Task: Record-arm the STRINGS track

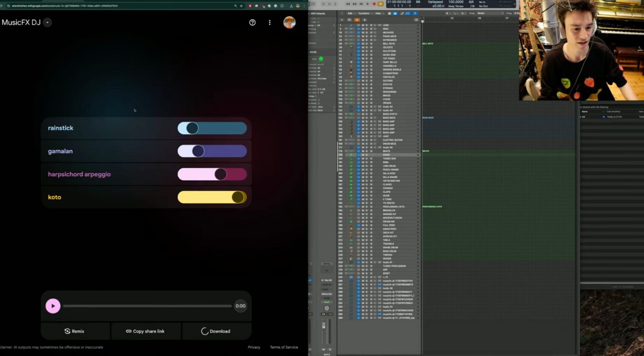Action: click(371, 88)
